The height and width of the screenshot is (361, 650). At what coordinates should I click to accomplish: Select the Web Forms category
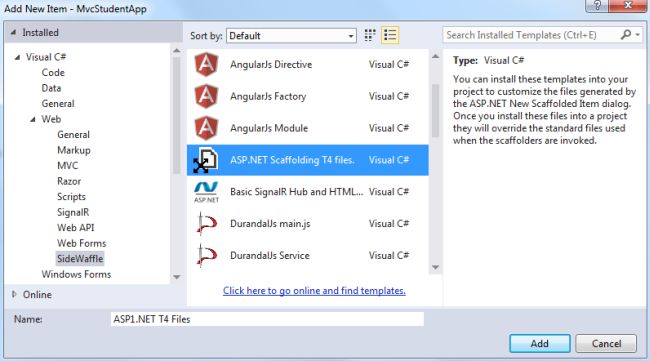(x=82, y=243)
